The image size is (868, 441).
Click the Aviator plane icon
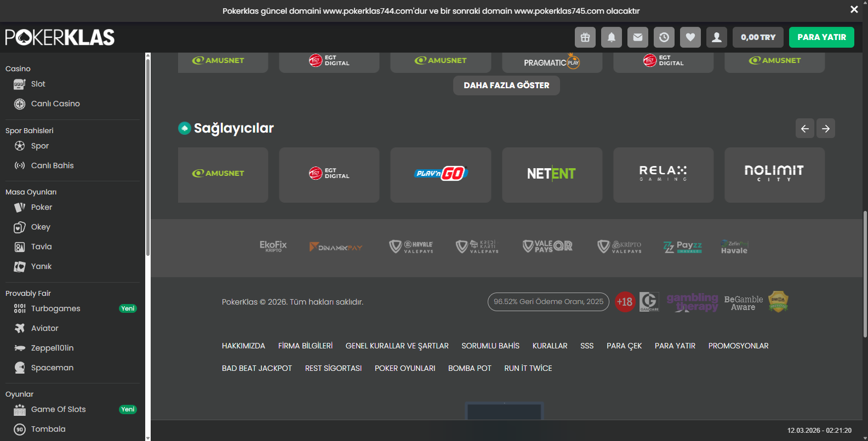pyautogui.click(x=20, y=328)
